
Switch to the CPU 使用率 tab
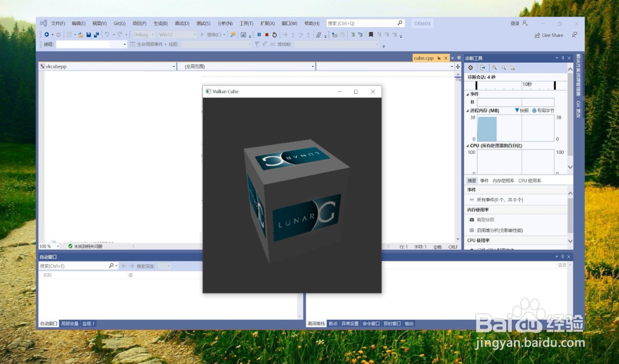point(530,181)
